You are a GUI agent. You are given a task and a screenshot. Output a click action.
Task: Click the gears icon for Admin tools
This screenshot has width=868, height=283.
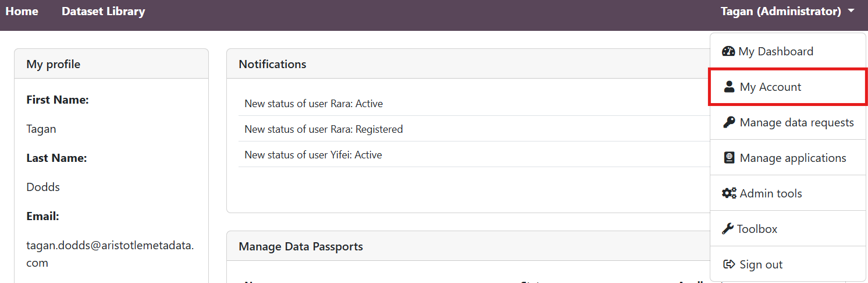(x=729, y=193)
